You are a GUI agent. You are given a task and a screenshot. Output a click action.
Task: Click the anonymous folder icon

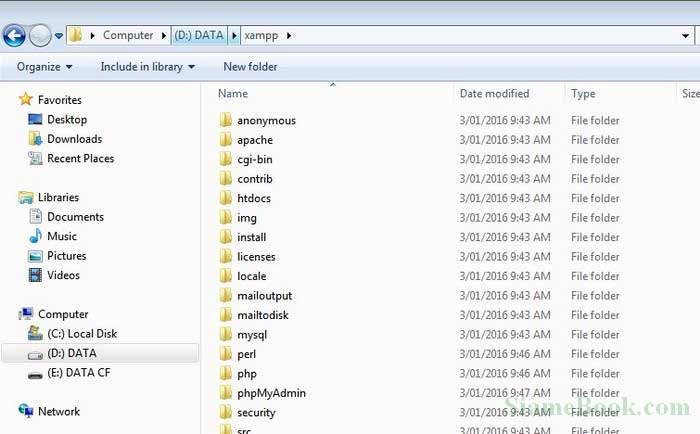point(226,120)
